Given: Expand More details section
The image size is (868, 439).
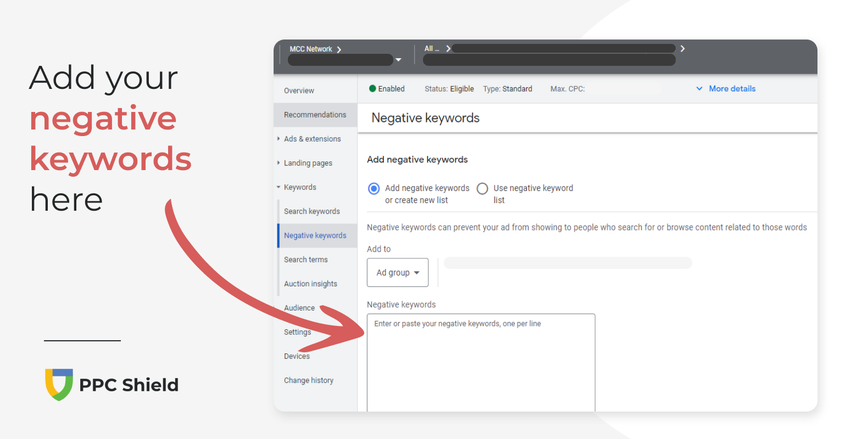Looking at the screenshot, I should tap(726, 88).
